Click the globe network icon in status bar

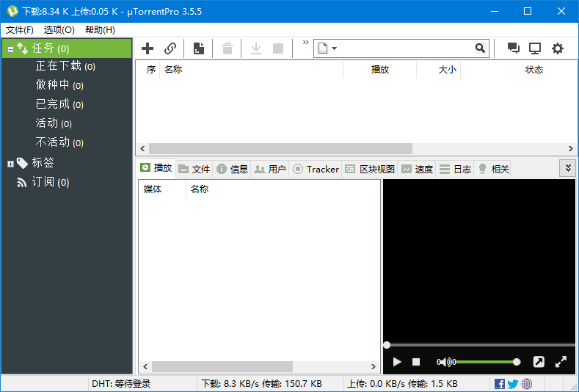(527, 384)
